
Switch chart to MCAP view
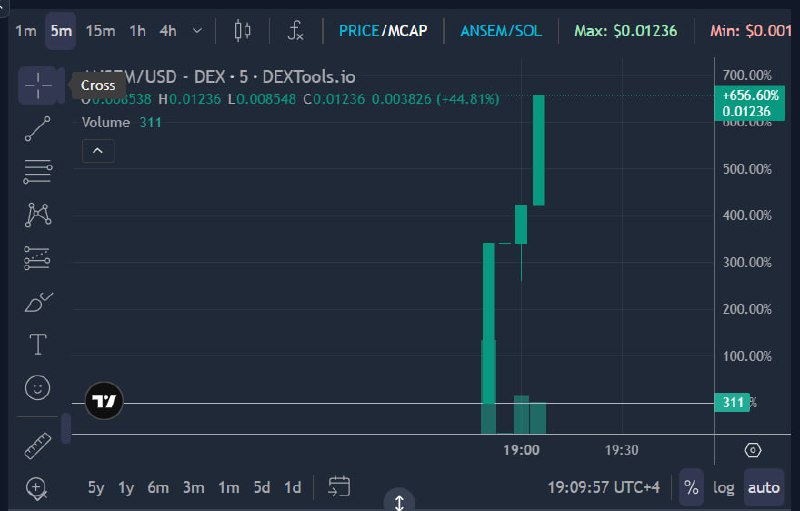(x=408, y=31)
